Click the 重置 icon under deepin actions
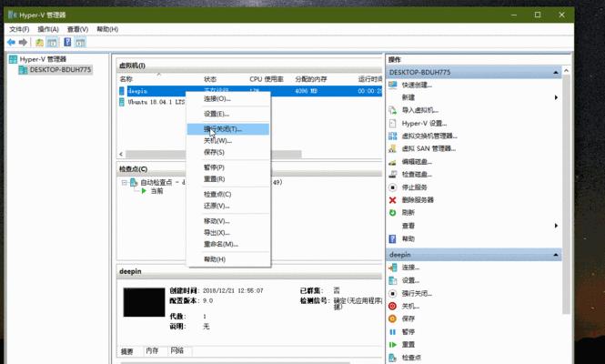Image resolution: width=605 pixels, height=364 pixels. coord(393,345)
